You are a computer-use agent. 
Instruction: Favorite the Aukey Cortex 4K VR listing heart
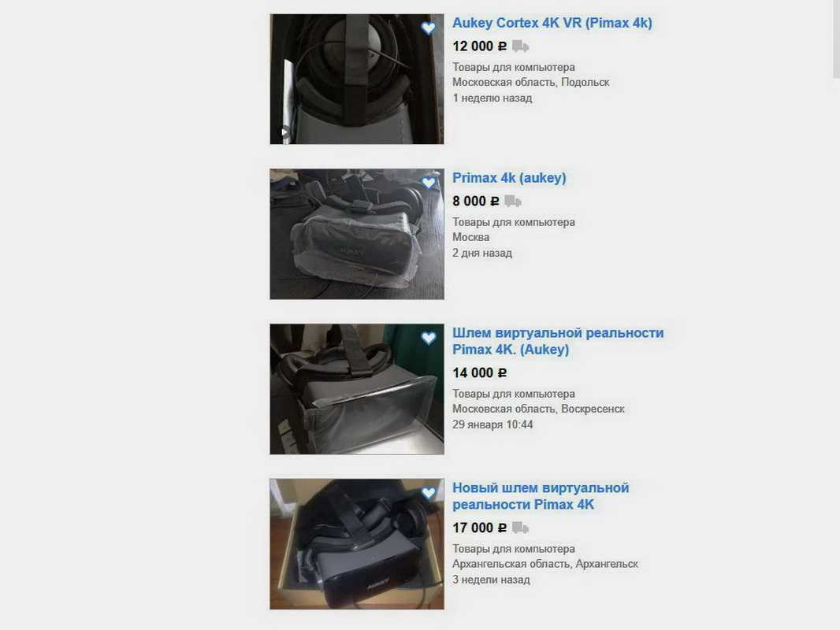pyautogui.click(x=428, y=28)
